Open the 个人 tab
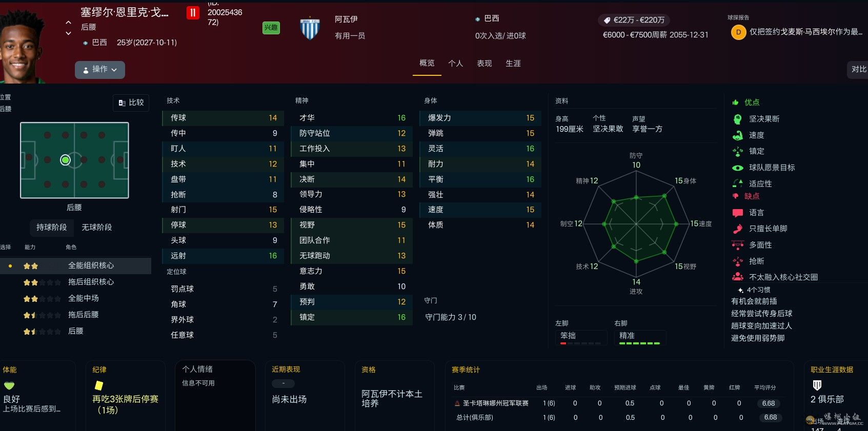This screenshot has width=868, height=431. [455, 64]
